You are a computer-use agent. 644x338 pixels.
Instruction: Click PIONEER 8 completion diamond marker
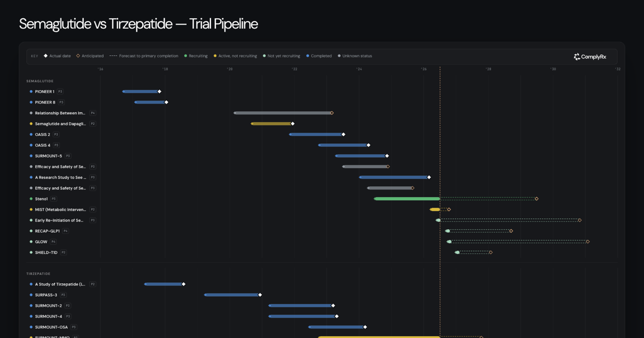point(166,102)
